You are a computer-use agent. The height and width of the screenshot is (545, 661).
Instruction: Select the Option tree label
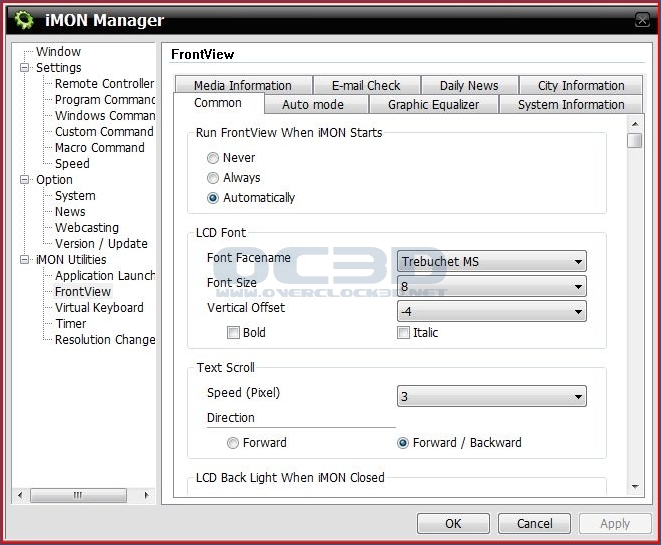(54, 180)
